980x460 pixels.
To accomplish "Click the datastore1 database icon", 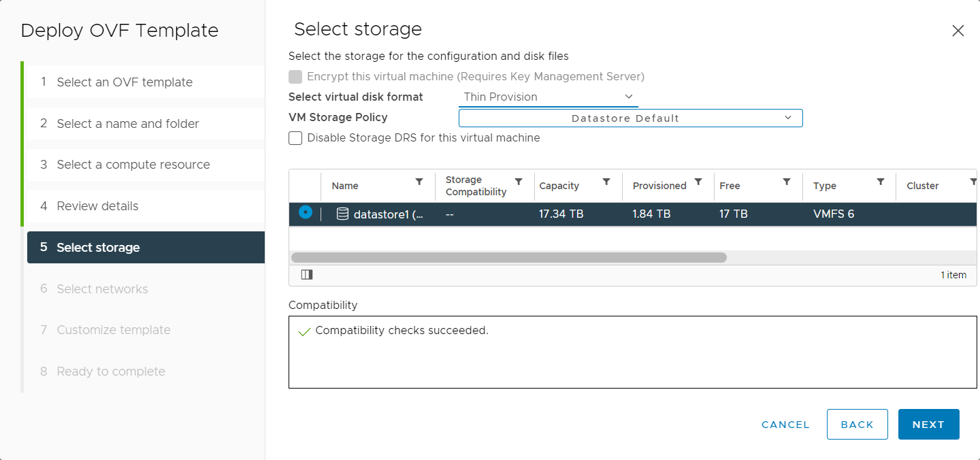I will (x=343, y=214).
